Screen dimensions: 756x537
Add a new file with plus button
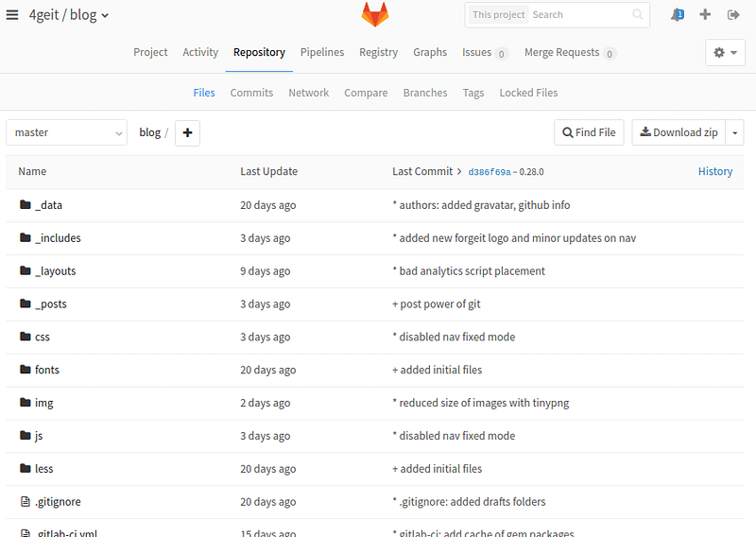click(187, 132)
